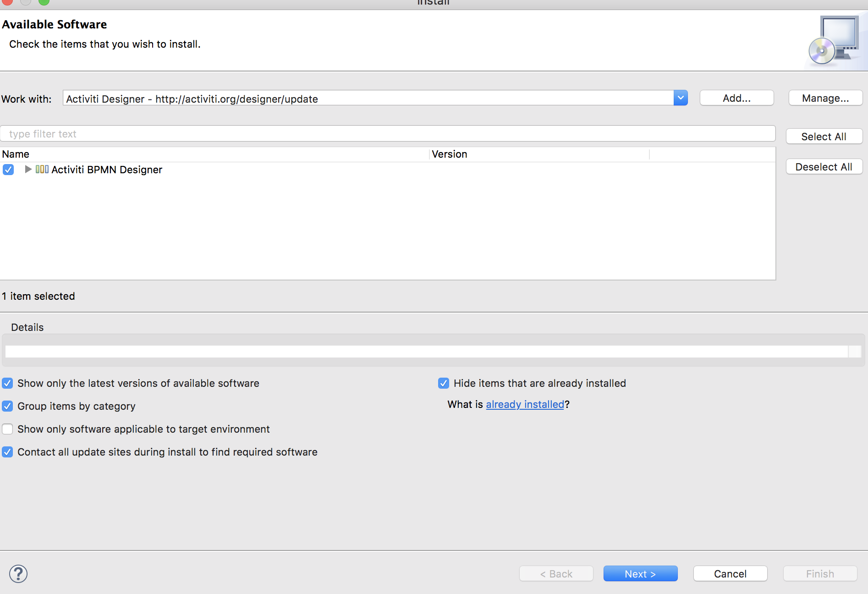Enable Show only software applicable to target environment
The image size is (868, 594).
(x=7, y=429)
